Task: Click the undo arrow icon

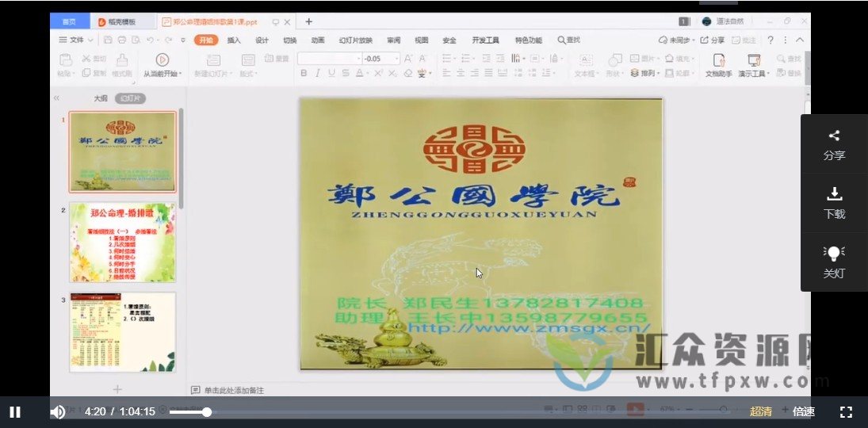Action: coord(150,40)
